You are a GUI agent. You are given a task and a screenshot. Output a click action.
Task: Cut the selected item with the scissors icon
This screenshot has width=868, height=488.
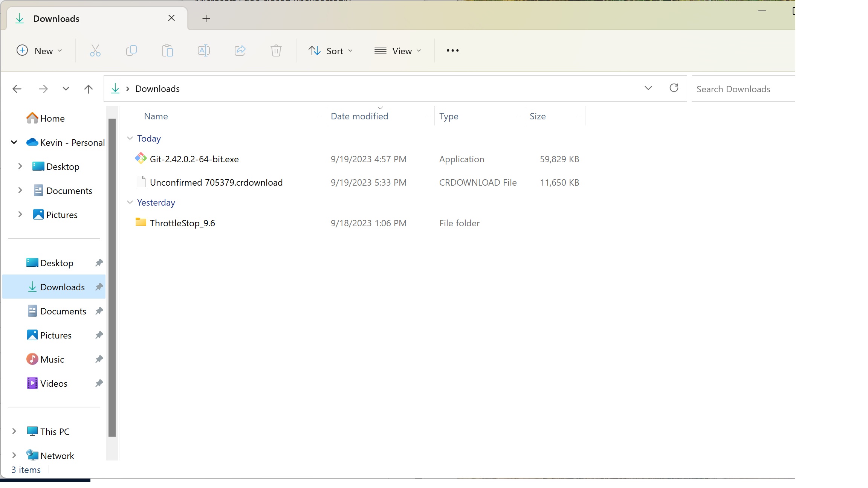[95, 50]
